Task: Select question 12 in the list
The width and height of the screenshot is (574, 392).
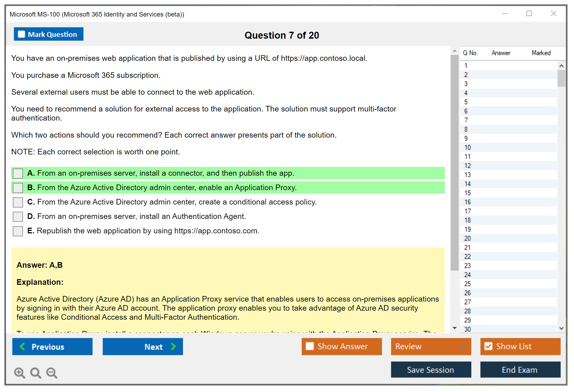Action: [x=467, y=166]
